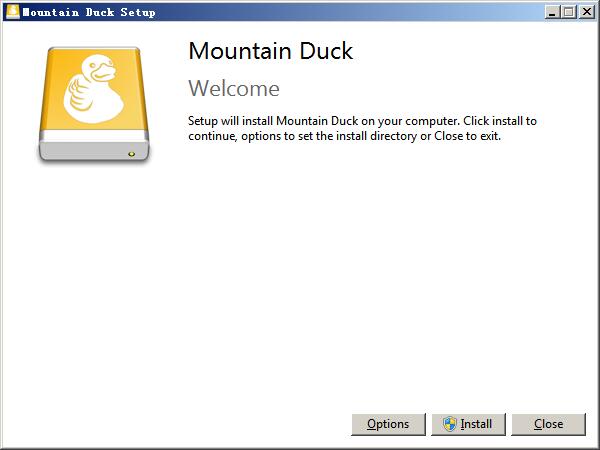Start installation with the Install button
This screenshot has width=600, height=450.
click(468, 424)
